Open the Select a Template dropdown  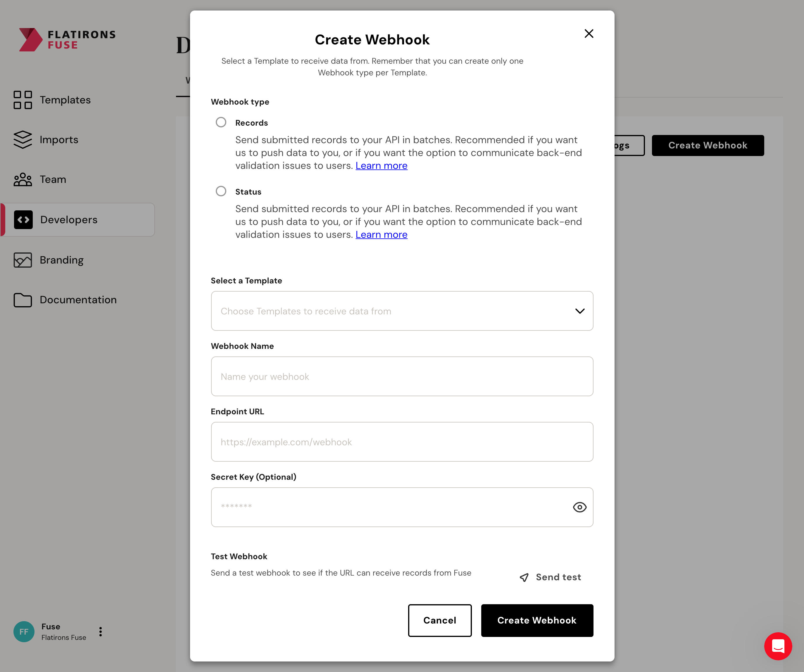pos(402,311)
